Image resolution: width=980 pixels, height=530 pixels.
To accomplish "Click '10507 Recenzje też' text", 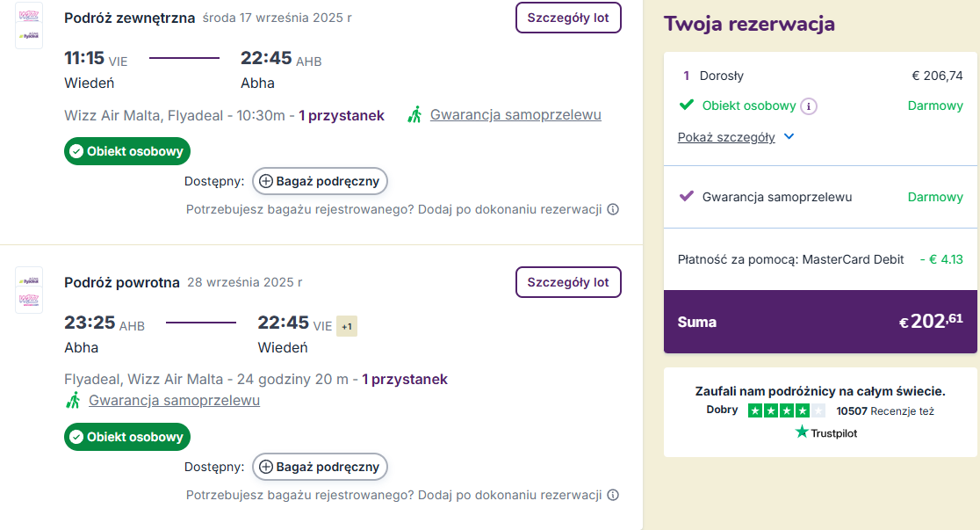I will tap(885, 411).
